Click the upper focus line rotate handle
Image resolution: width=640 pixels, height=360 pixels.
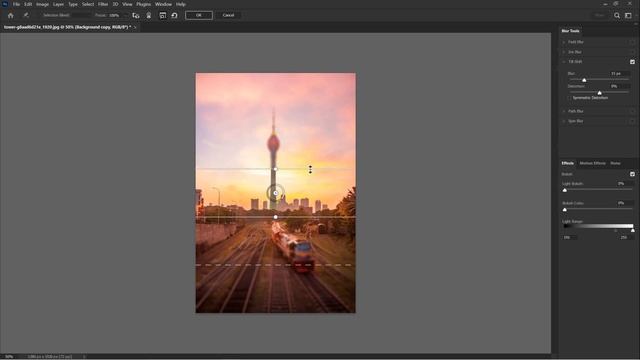pyautogui.click(x=276, y=169)
